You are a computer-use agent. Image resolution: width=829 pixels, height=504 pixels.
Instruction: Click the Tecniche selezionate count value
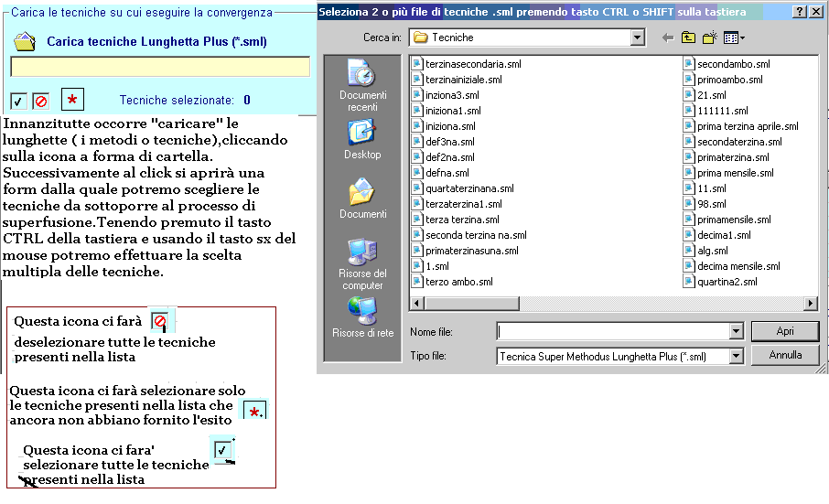point(247,100)
